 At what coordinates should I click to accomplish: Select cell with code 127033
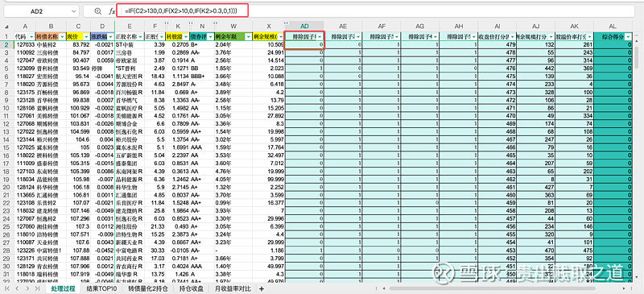(x=24, y=44)
